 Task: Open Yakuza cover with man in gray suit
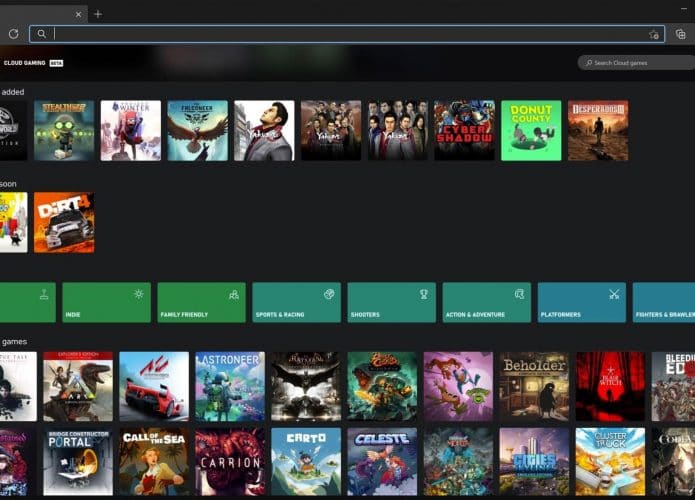click(x=264, y=130)
